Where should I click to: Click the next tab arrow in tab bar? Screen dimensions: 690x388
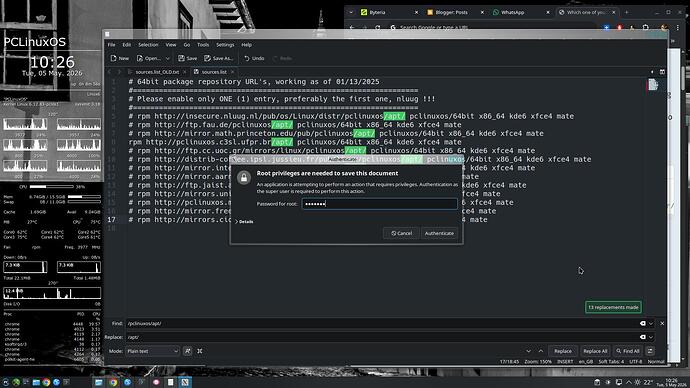119,72
